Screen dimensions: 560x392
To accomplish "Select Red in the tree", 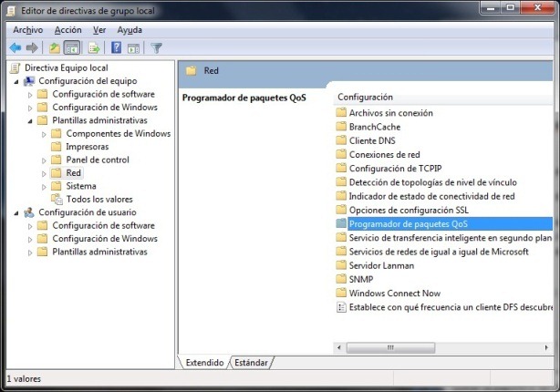I will coord(74,173).
